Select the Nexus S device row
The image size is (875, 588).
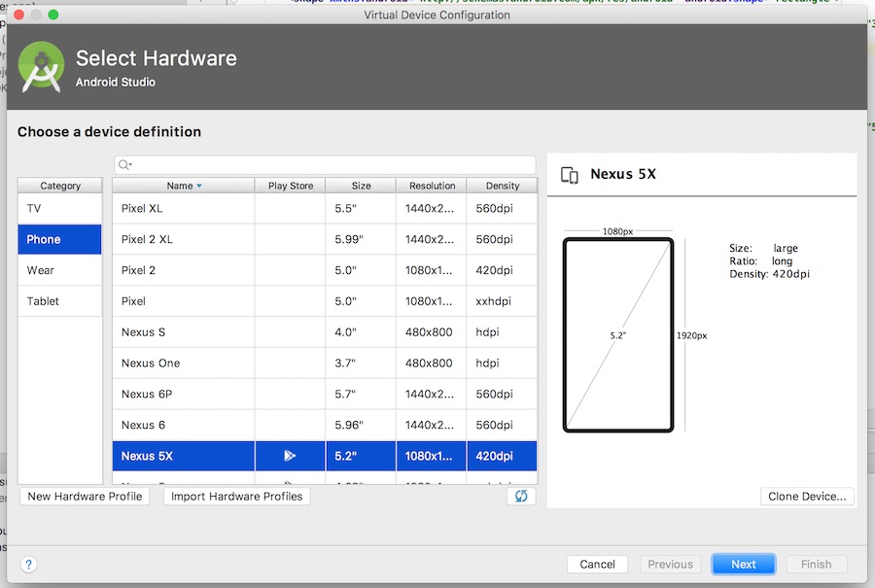[x=325, y=332]
